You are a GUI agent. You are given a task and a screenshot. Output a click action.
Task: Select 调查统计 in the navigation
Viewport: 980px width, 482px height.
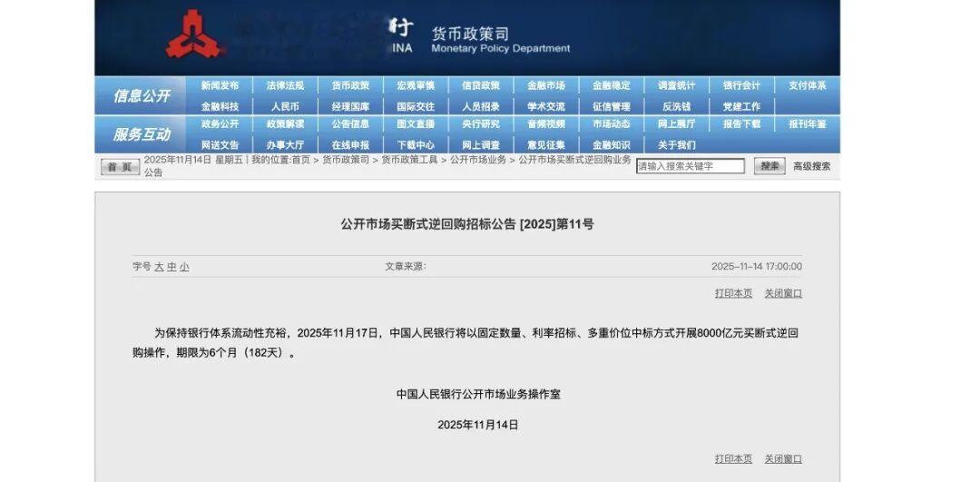coord(676,85)
